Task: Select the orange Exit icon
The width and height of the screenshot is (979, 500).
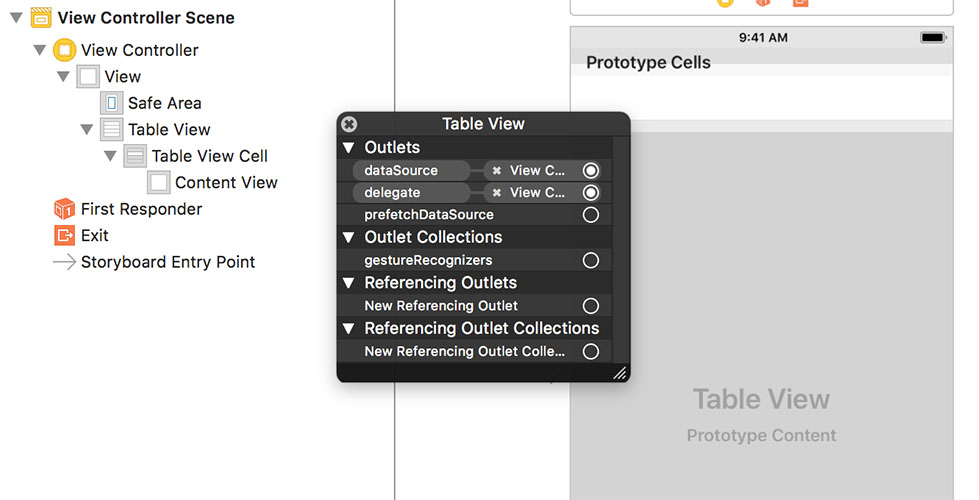Action: (x=64, y=235)
